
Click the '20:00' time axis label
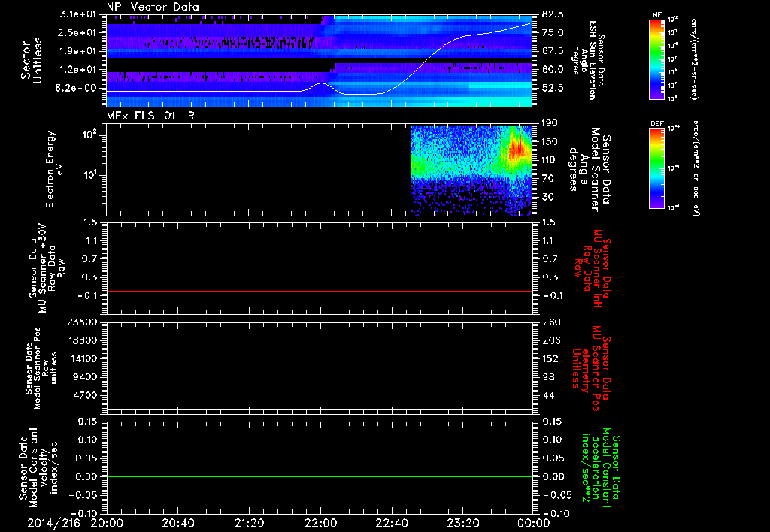click(x=107, y=523)
